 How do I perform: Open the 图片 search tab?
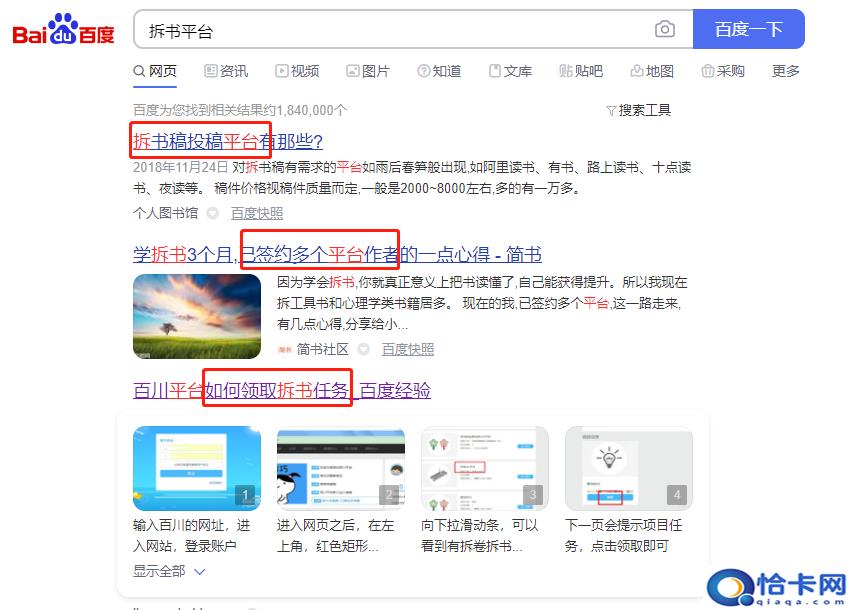(x=368, y=71)
